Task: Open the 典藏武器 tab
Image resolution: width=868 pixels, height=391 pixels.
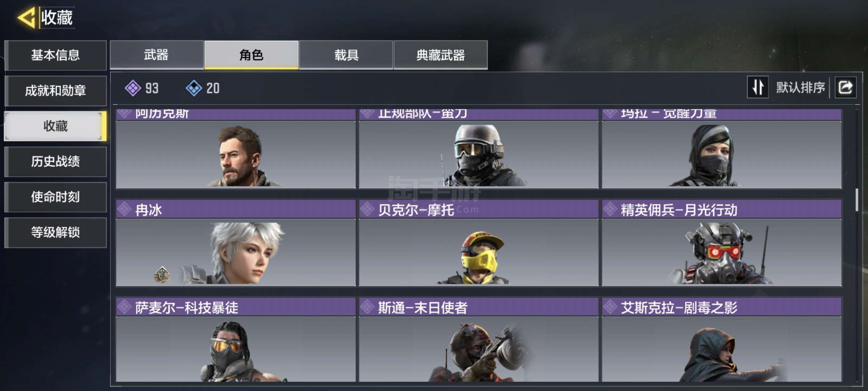Action: 441,55
